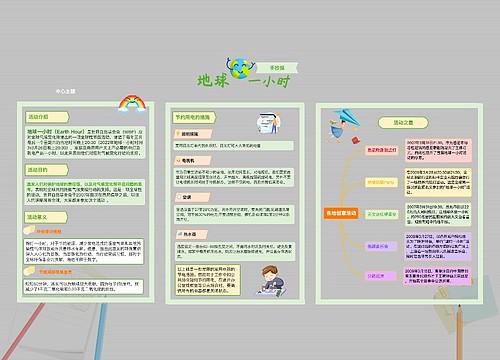The width and height of the screenshot is (500, 360).
Task: Click the light green branch node in mind map
Action: pyautogui.click(x=381, y=214)
